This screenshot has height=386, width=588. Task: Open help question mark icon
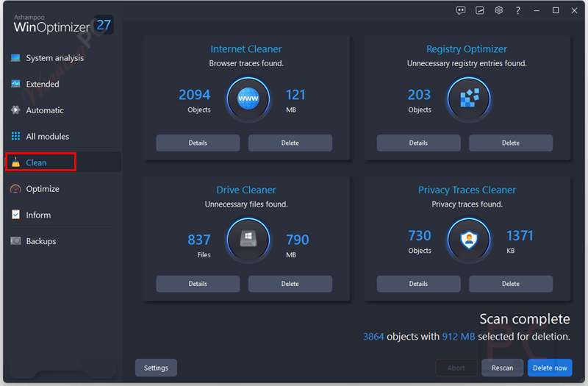pos(518,10)
